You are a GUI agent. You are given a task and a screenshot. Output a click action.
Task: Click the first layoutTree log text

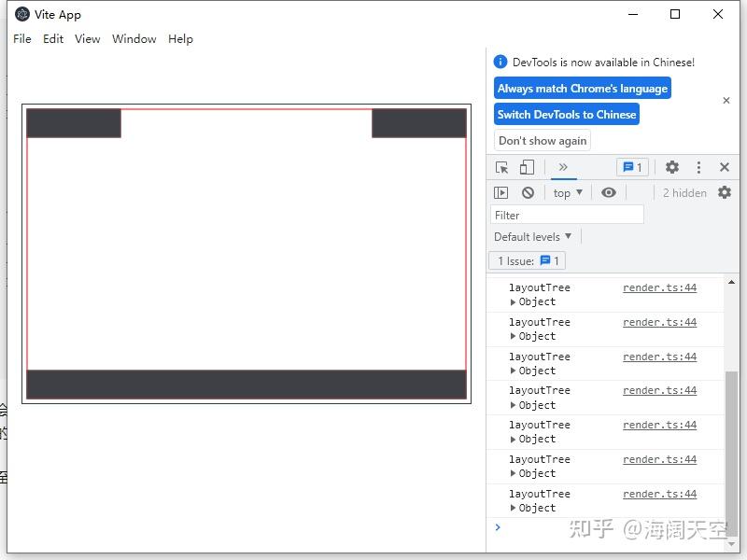click(x=540, y=287)
